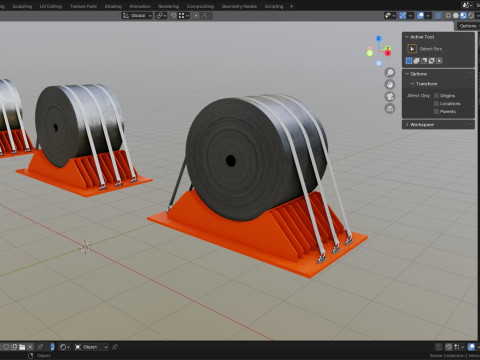Enable the Parents checkbox

pos(436,112)
